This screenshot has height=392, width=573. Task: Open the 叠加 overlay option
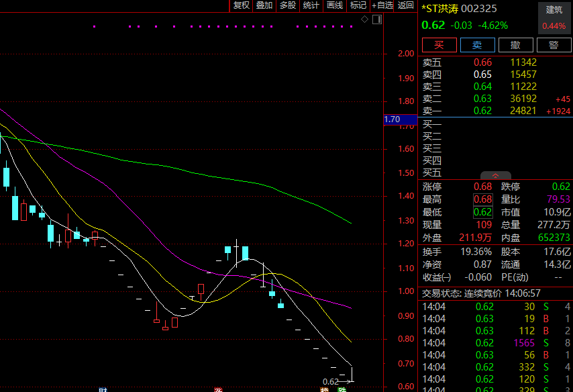coord(264,5)
